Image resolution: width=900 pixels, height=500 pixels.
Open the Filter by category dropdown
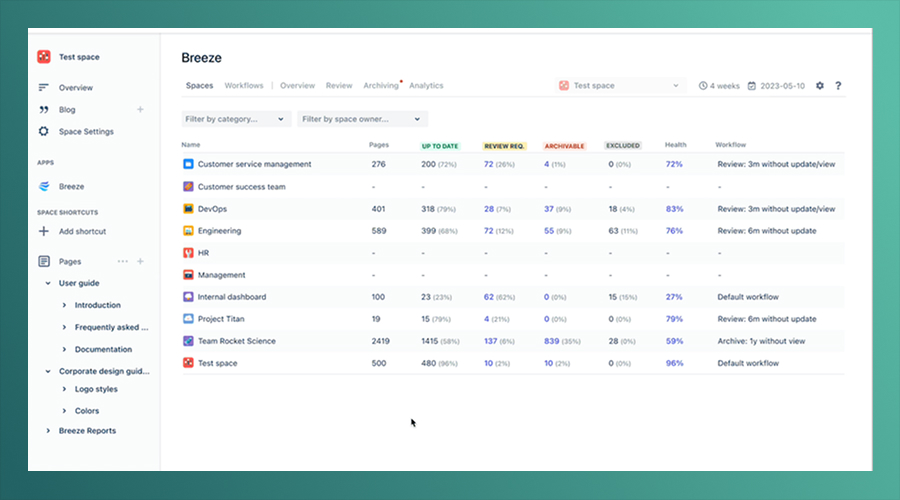[236, 119]
